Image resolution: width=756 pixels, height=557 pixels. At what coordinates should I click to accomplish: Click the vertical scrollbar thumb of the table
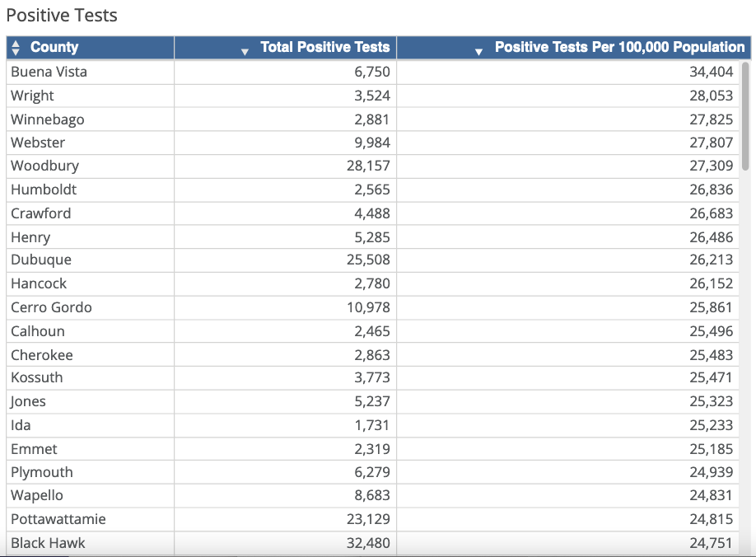pyautogui.click(x=745, y=115)
